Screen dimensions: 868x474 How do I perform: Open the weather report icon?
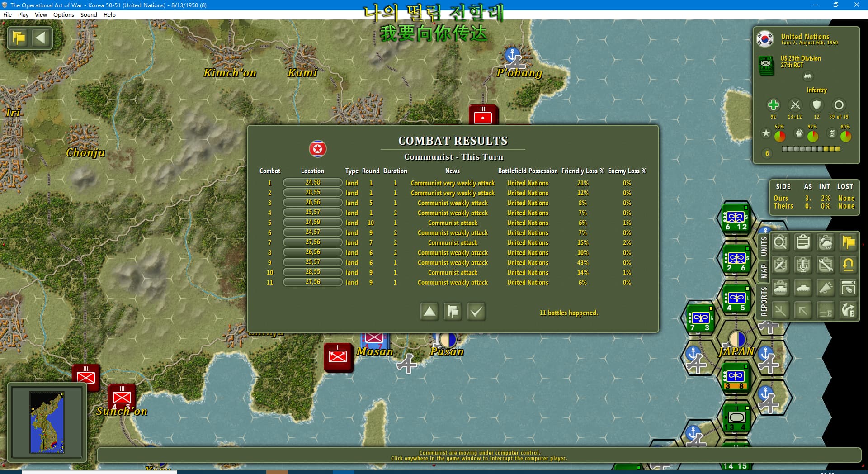click(x=826, y=243)
